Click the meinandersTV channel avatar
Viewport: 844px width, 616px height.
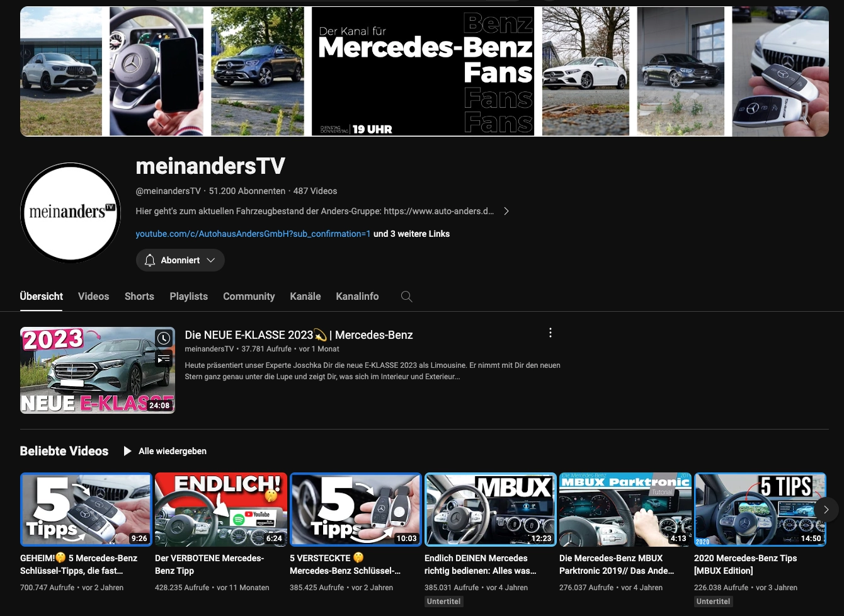71,212
